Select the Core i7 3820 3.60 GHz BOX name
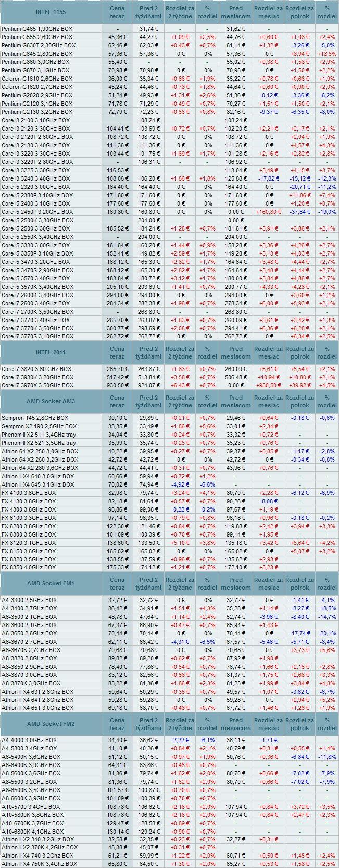Screen dimensions: 339x868 coord(36,369)
